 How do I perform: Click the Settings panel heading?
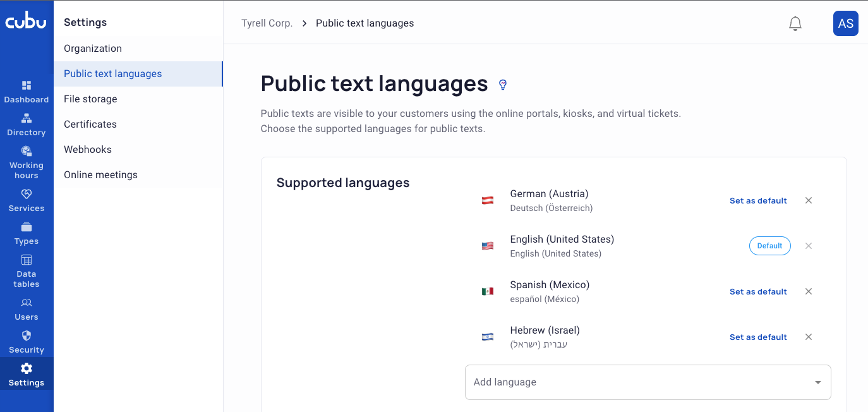coord(85,22)
